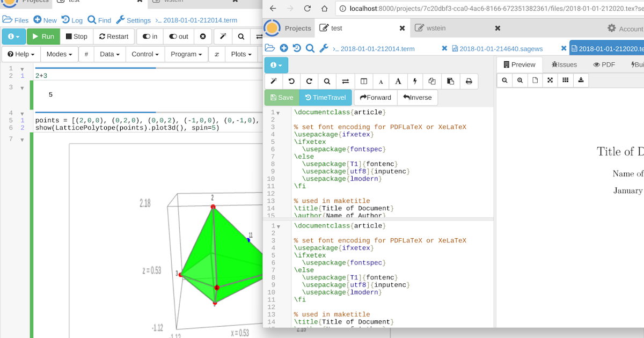Toggle visibility of worksheet output cells
The width and height of the screenshot is (644, 338).
(178, 36)
